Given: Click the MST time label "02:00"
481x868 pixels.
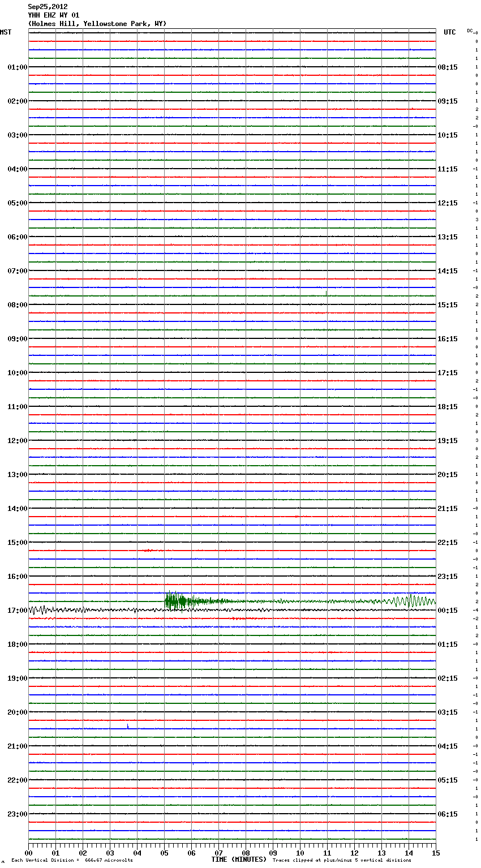Looking at the screenshot, I should point(18,101).
